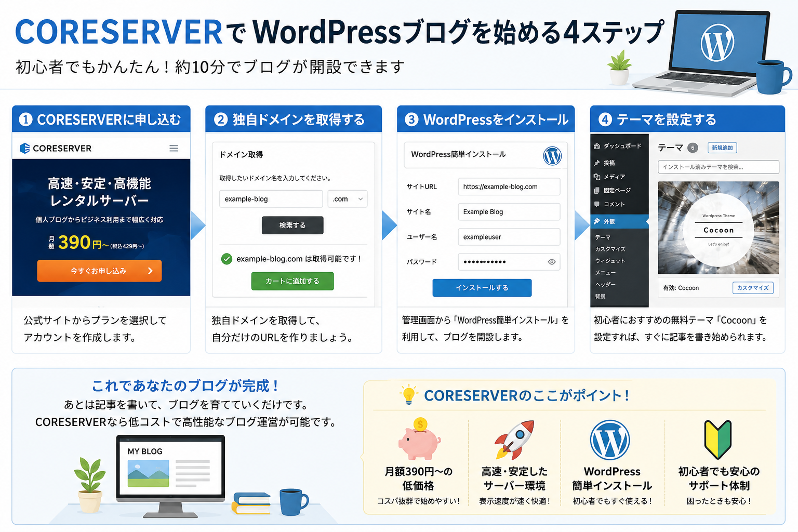This screenshot has height=532, width=798.
Task: Open the .com domain extension dropdown
Action: click(x=348, y=199)
